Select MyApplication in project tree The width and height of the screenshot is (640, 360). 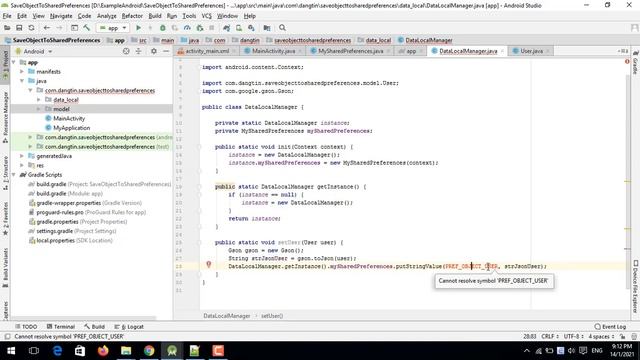pyautogui.click(x=71, y=128)
